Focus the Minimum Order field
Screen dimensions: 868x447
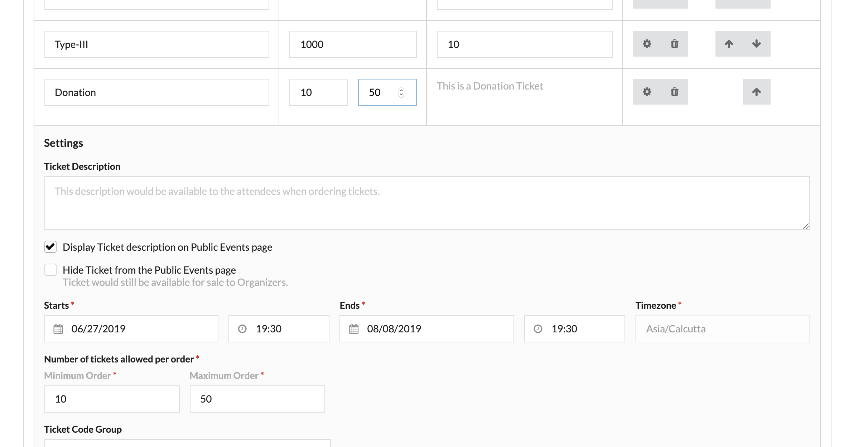click(112, 399)
